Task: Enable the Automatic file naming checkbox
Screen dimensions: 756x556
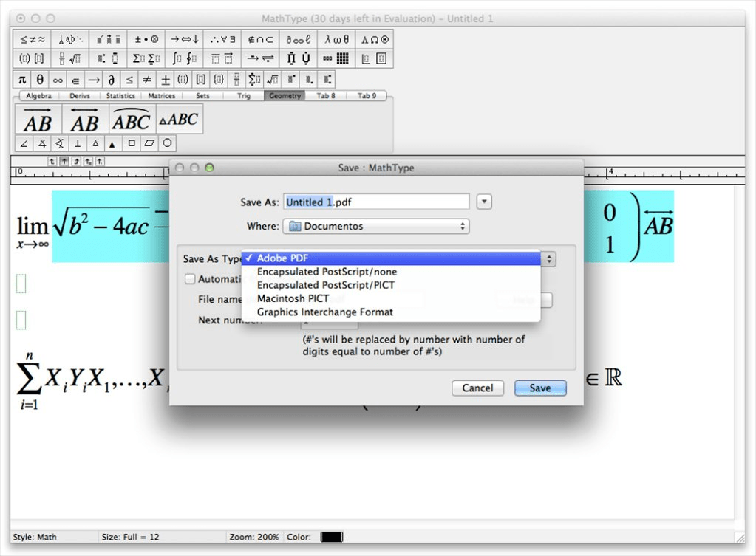Action: (x=190, y=279)
